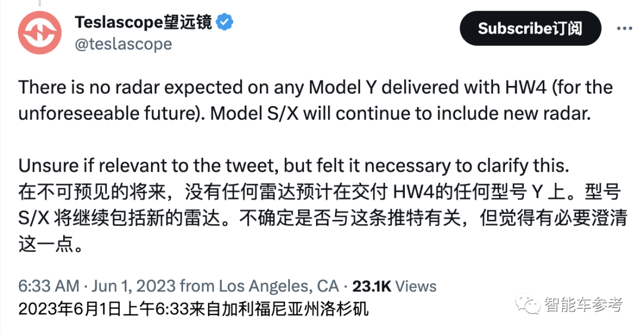
Task: Click the Chinese date line 2023年6月1日
Action: [x=193, y=309]
